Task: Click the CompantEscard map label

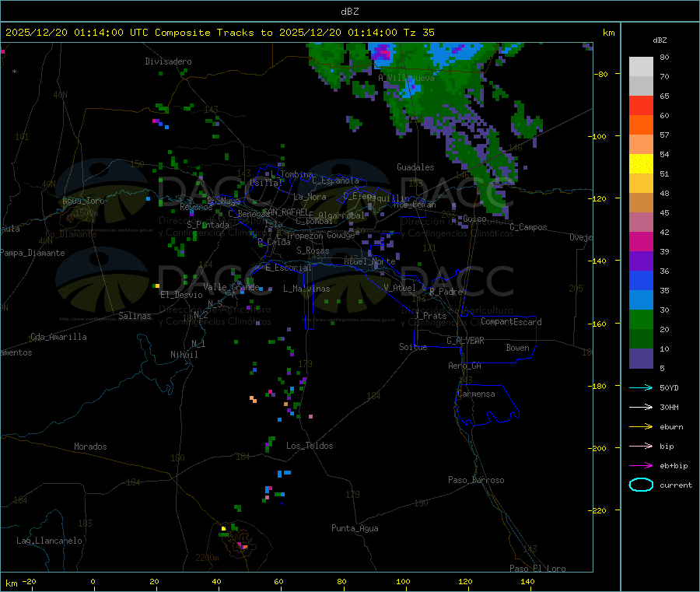Action: click(511, 321)
